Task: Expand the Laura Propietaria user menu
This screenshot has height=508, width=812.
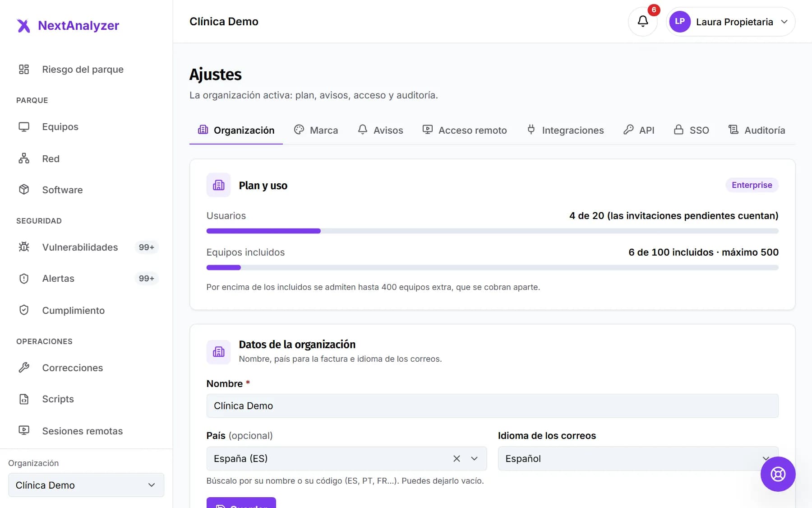Action: pos(730,22)
